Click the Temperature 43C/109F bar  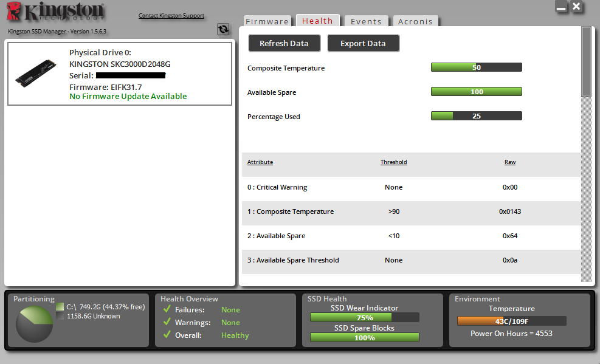[x=512, y=321]
